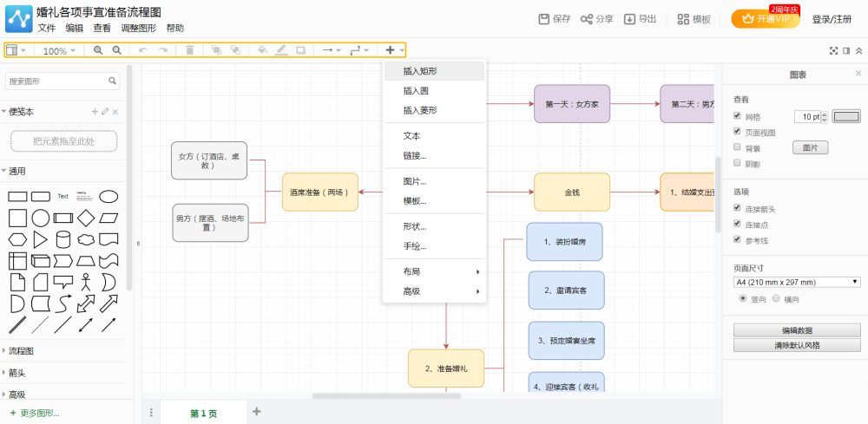This screenshot has width=868, height=424.
Task: Toggle the 网格 grid checkbox
Action: [737, 116]
